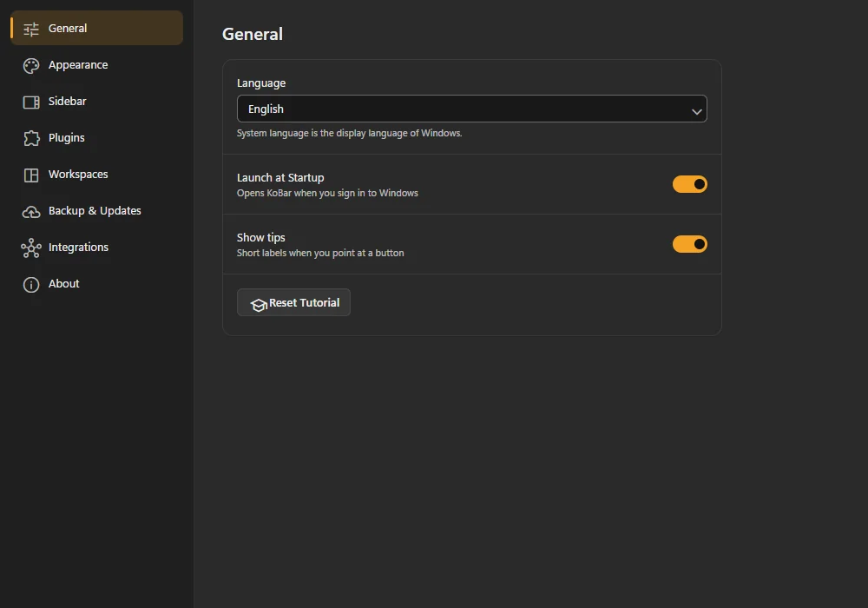Click 'Opens KoBar when you sign in to Windows'

[327, 193]
